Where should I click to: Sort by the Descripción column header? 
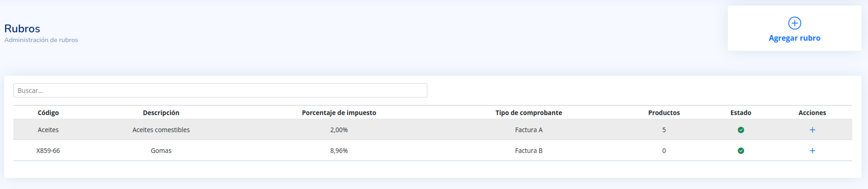pos(161,113)
